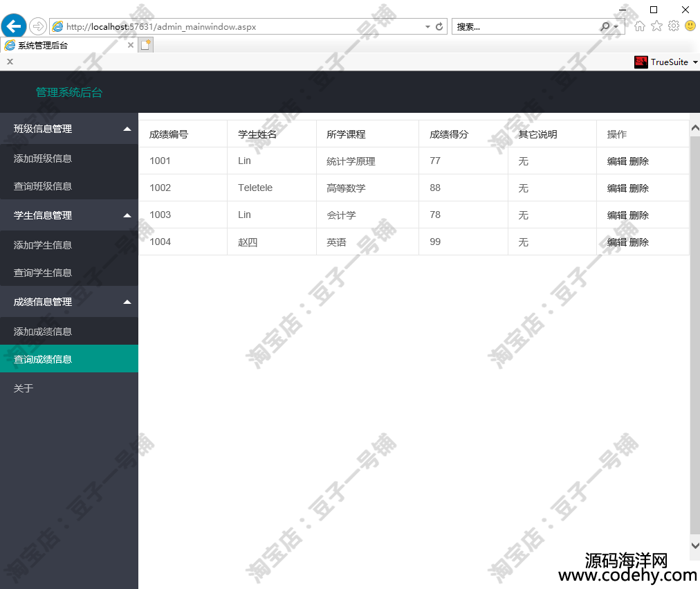Select the 系统管理后台 browser tab
Viewport: 700px width, 589px height.
click(x=69, y=45)
